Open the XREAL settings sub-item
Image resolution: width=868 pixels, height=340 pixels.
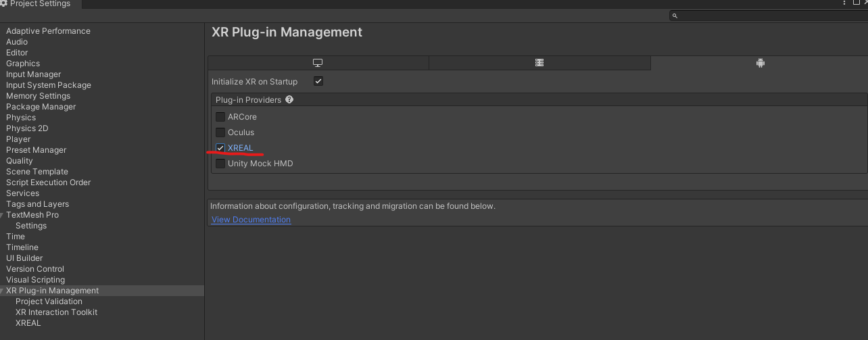28,323
